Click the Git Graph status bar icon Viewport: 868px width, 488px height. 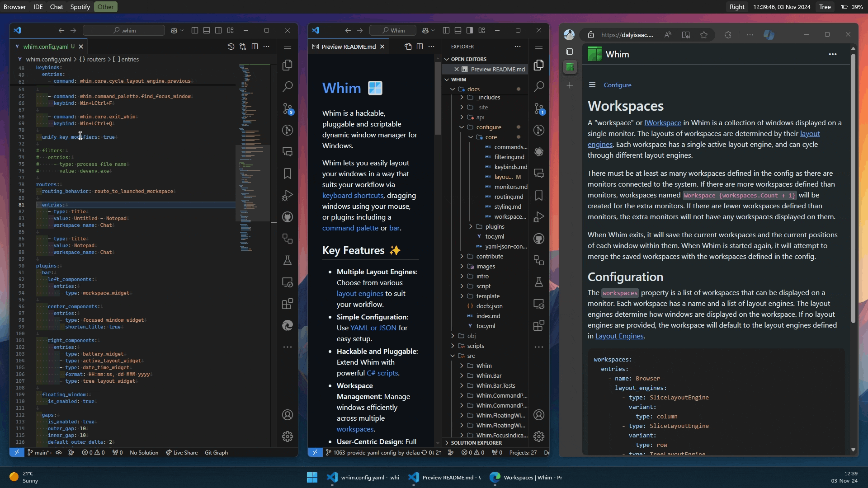pos(217,452)
